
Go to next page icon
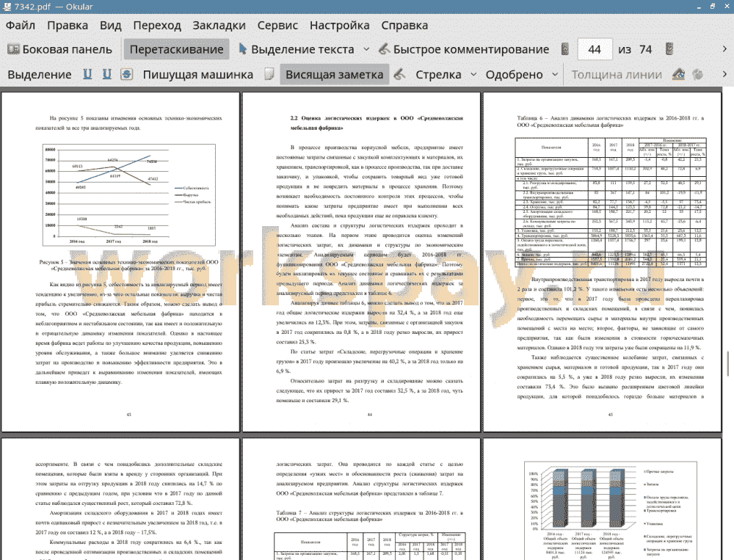point(669,49)
